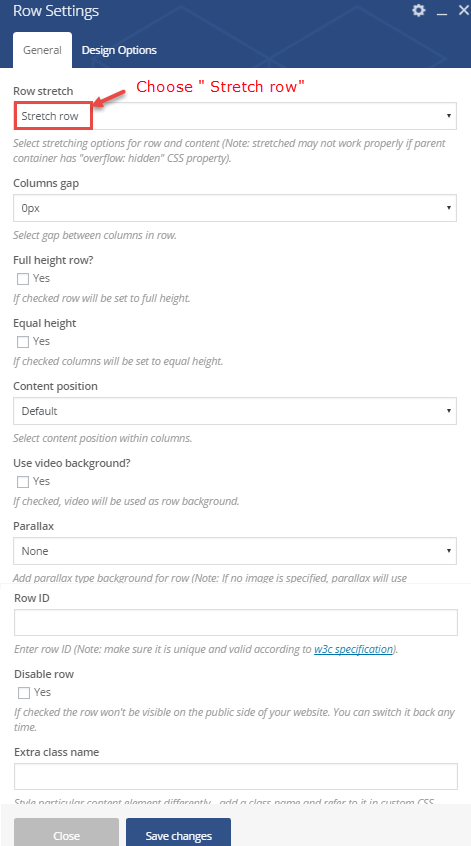Close Row Settings with the X icon
Image resolution: width=471 pixels, height=846 pixels.
(463, 10)
